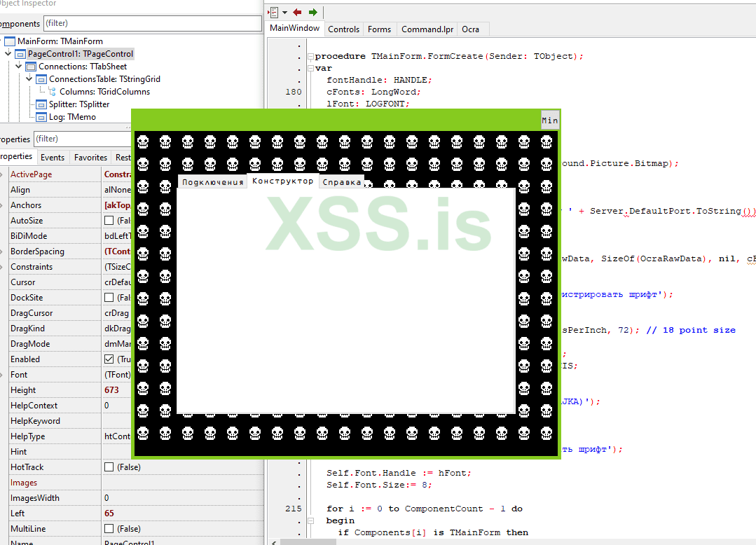Click the green forward navigation arrow

313,12
